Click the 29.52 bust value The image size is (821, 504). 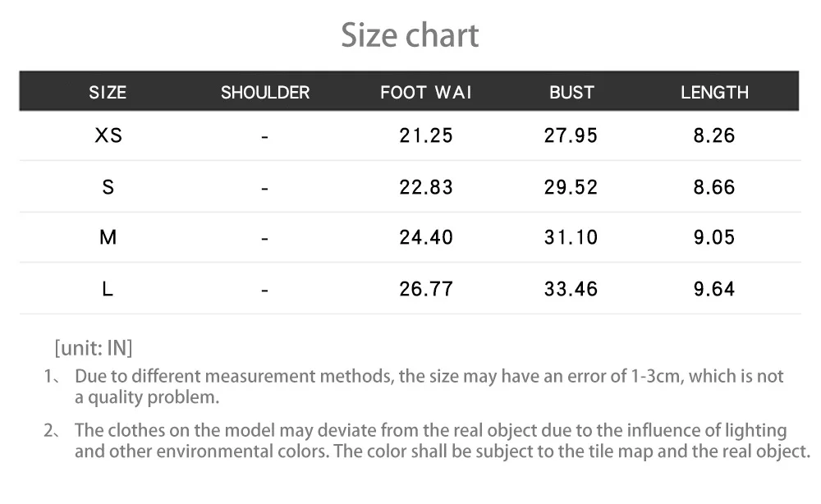click(x=571, y=187)
